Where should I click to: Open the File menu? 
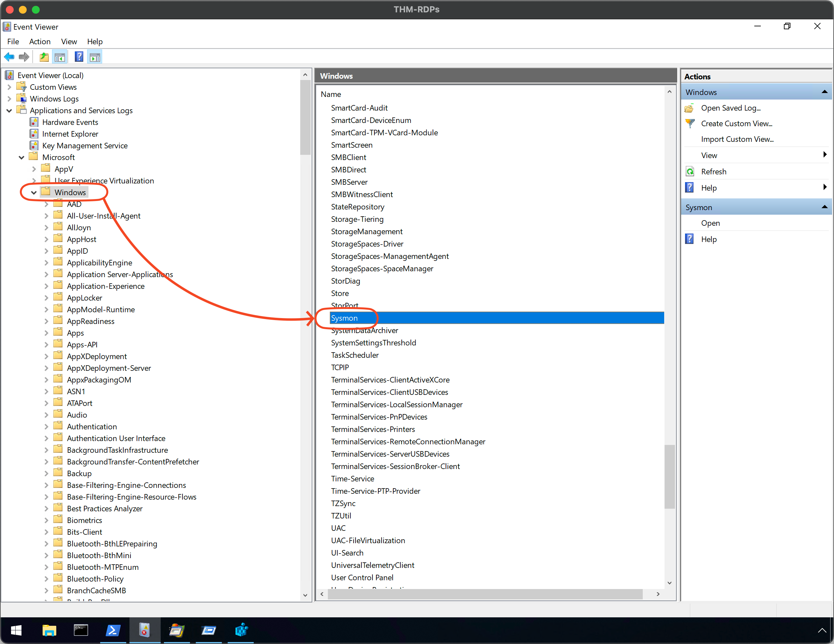(13, 42)
